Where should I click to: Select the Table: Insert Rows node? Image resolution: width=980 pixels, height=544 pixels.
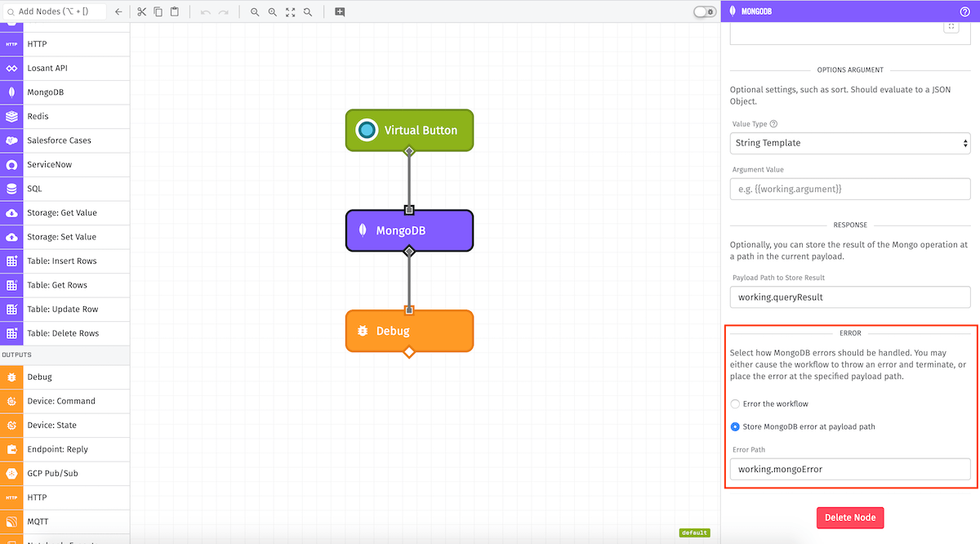(x=65, y=261)
